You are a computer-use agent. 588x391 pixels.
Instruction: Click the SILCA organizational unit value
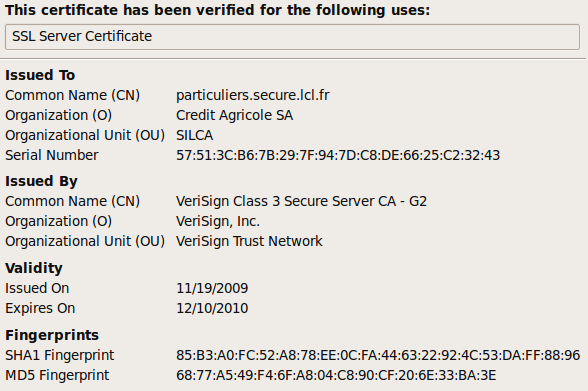(x=195, y=135)
